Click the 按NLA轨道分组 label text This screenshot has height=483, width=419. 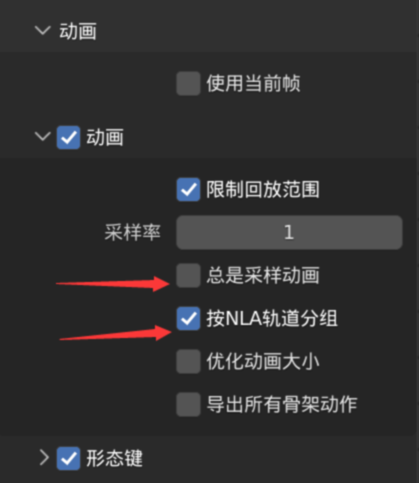[x=272, y=318]
